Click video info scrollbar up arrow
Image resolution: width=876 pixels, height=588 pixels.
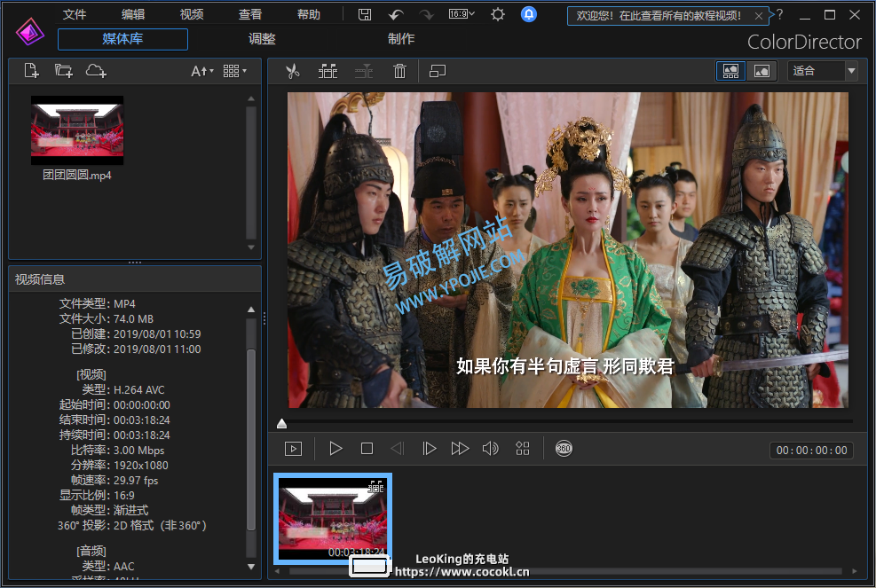[x=251, y=310]
